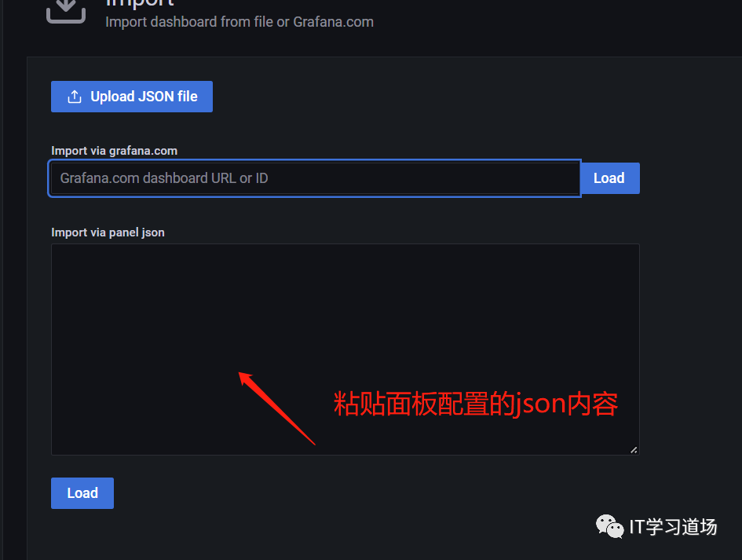Click the Import page title heading
The width and height of the screenshot is (742, 560).
[140, 3]
